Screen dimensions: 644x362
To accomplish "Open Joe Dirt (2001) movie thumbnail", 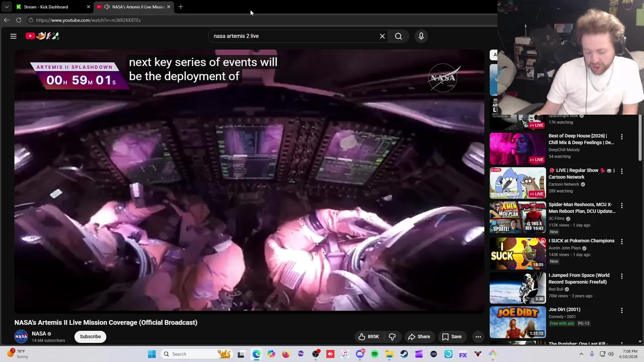I will [x=517, y=322].
